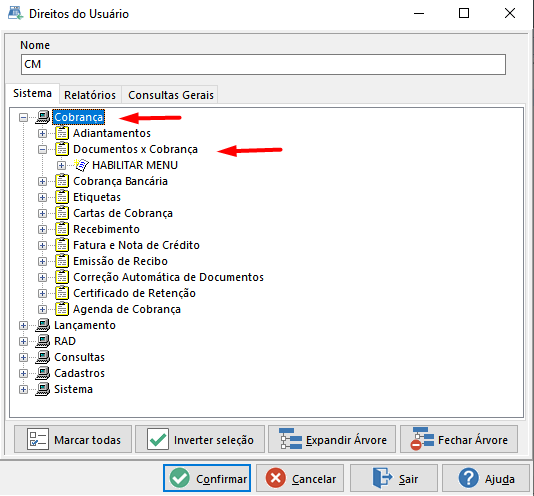Click the clipboard icon next to Agenda de Cobrança
The height and width of the screenshot is (496, 534).
pyautogui.click(x=62, y=309)
